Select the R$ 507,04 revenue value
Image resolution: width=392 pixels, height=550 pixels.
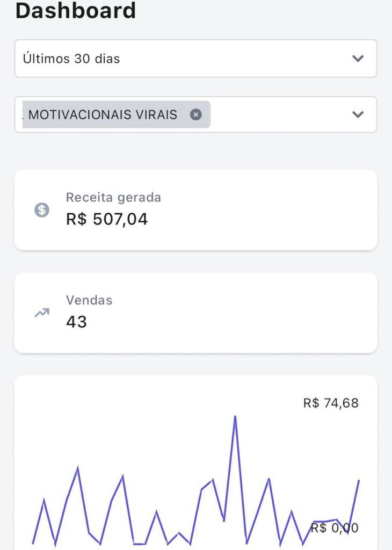point(107,219)
